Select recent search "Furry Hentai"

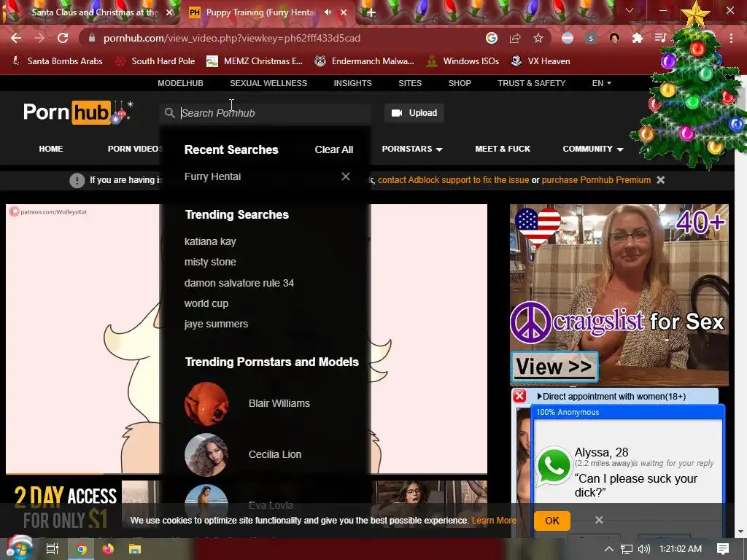coord(212,176)
